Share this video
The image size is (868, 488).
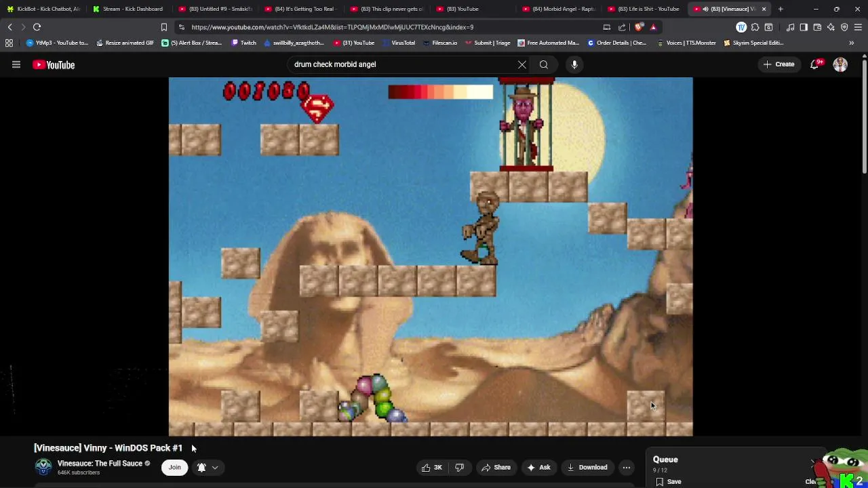tap(496, 468)
